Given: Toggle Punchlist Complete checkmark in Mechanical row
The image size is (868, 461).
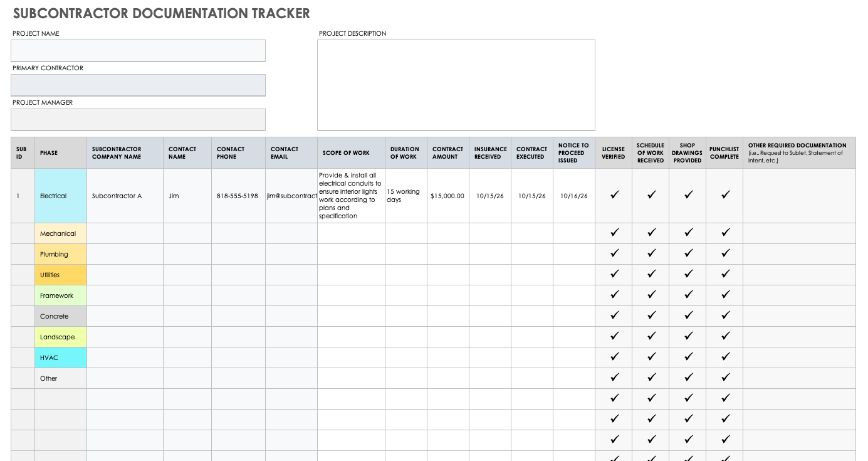Looking at the screenshot, I should pos(725,233).
